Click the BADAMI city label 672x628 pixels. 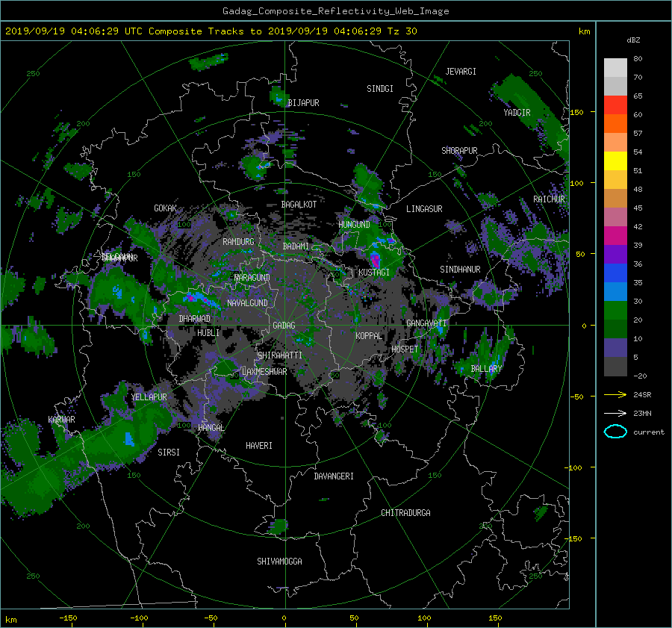pyautogui.click(x=296, y=246)
